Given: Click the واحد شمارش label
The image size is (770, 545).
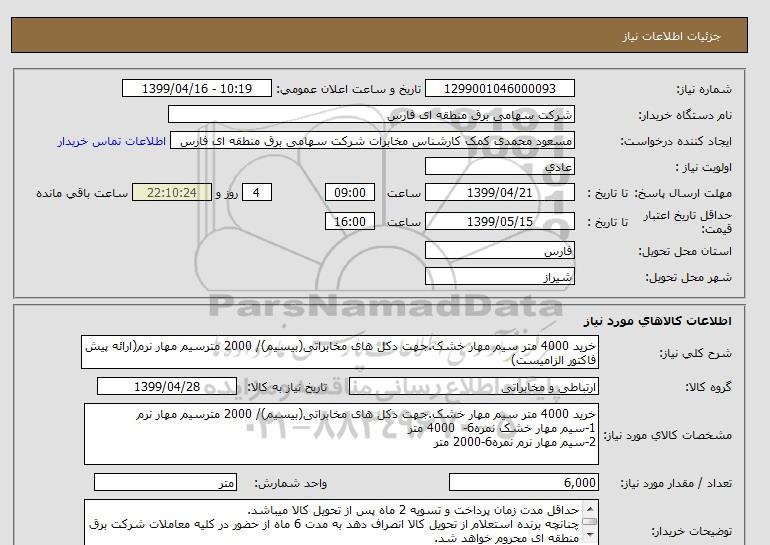Looking at the screenshot, I should (290, 484).
